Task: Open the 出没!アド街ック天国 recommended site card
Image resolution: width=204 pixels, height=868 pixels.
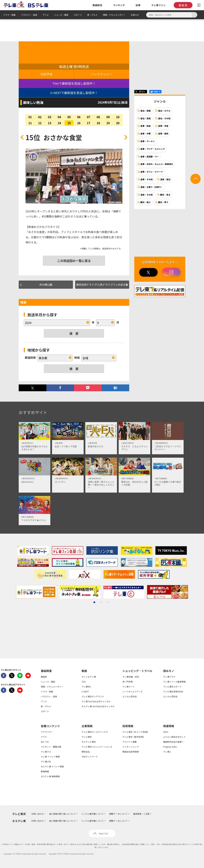Action: point(67,438)
